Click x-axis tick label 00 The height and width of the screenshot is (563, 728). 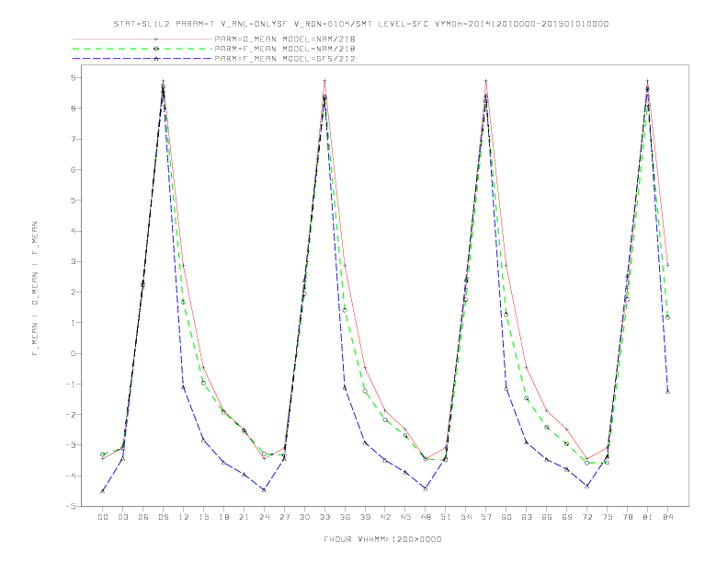[x=103, y=517]
